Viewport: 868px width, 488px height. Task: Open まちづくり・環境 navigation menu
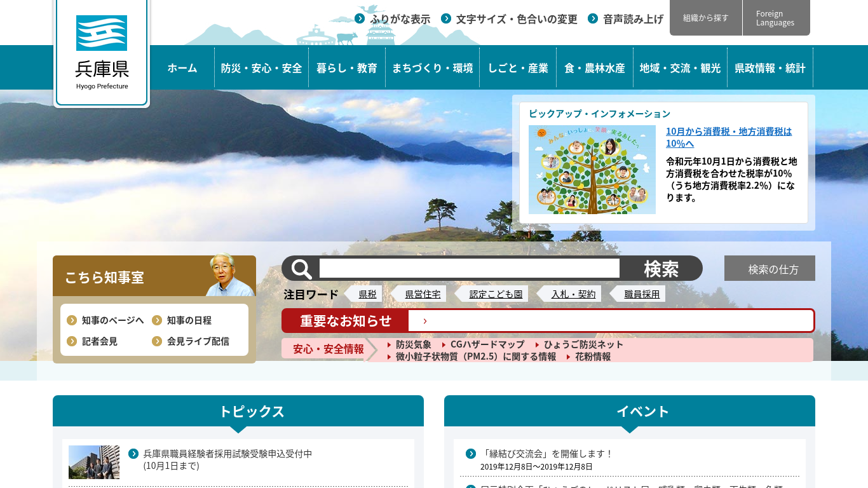tap(432, 68)
